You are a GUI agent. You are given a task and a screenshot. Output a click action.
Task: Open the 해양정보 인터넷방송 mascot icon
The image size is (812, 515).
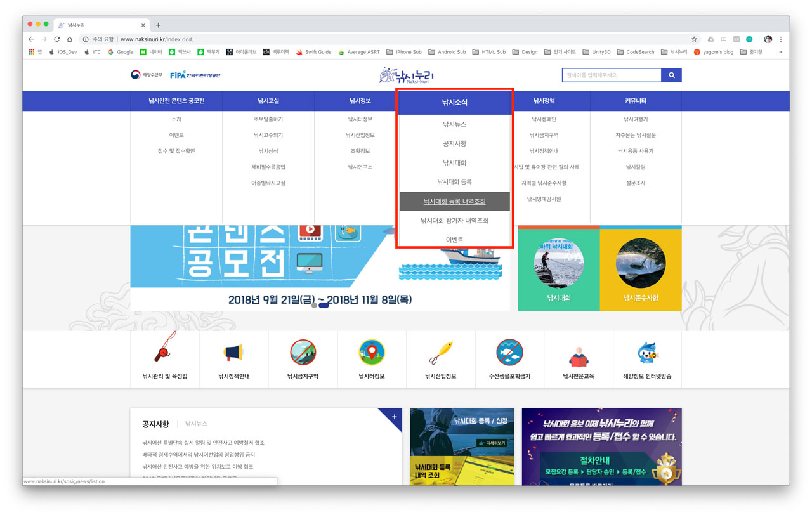point(646,353)
